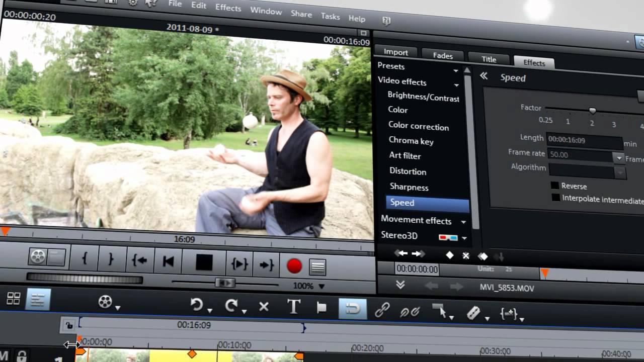Viewport: 644px width, 362px height.
Task: Jump to range end in transport controls
Action: (267, 265)
